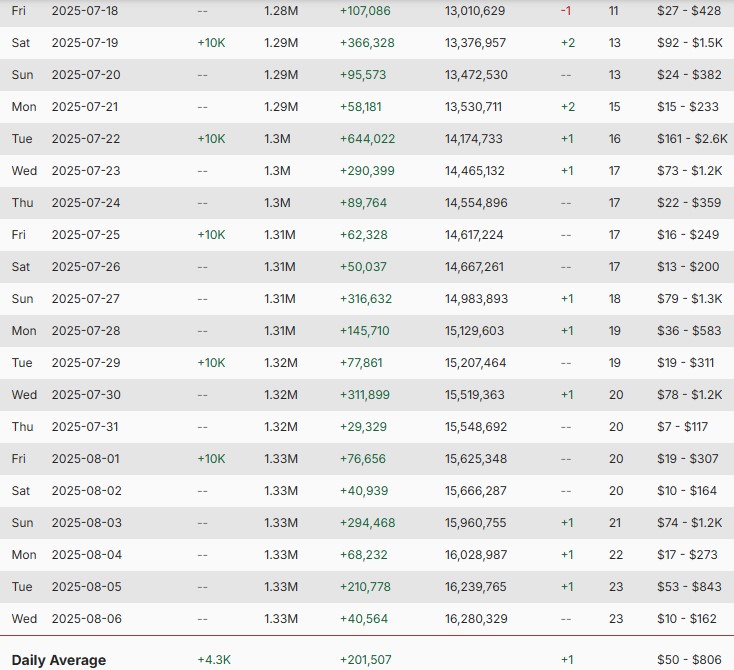The image size is (734, 670).
Task: Click total views 13,530,711
Action: point(473,107)
